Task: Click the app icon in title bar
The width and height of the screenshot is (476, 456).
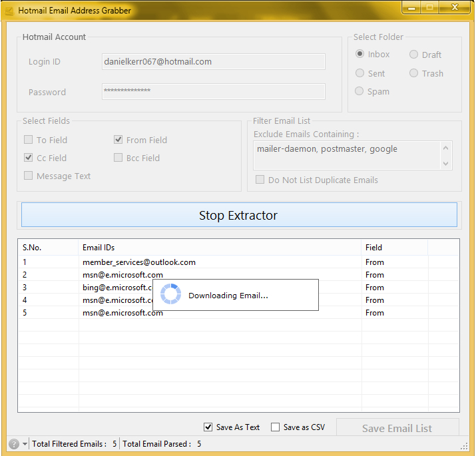Action: 9,11
